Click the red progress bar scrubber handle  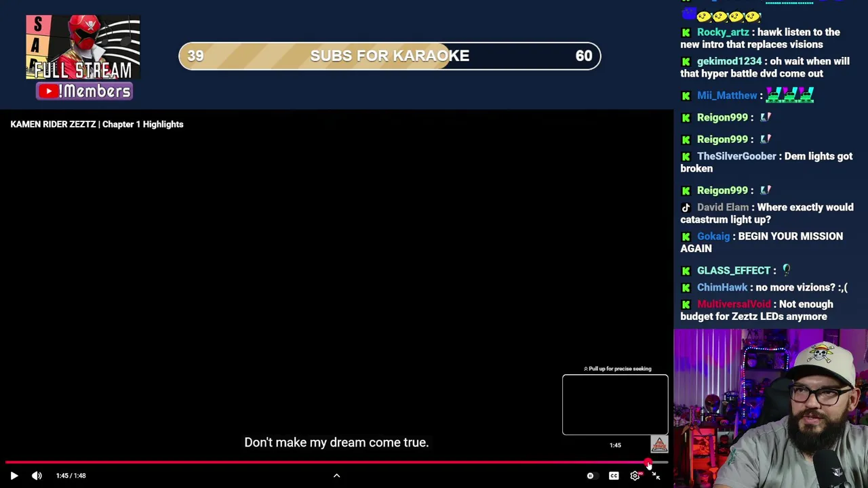pyautogui.click(x=648, y=463)
